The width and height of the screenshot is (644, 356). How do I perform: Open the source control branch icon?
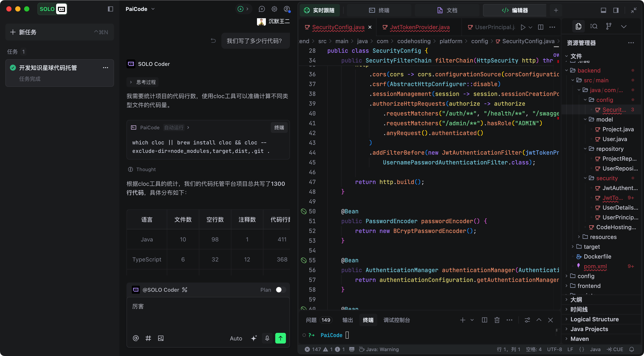tap(609, 26)
